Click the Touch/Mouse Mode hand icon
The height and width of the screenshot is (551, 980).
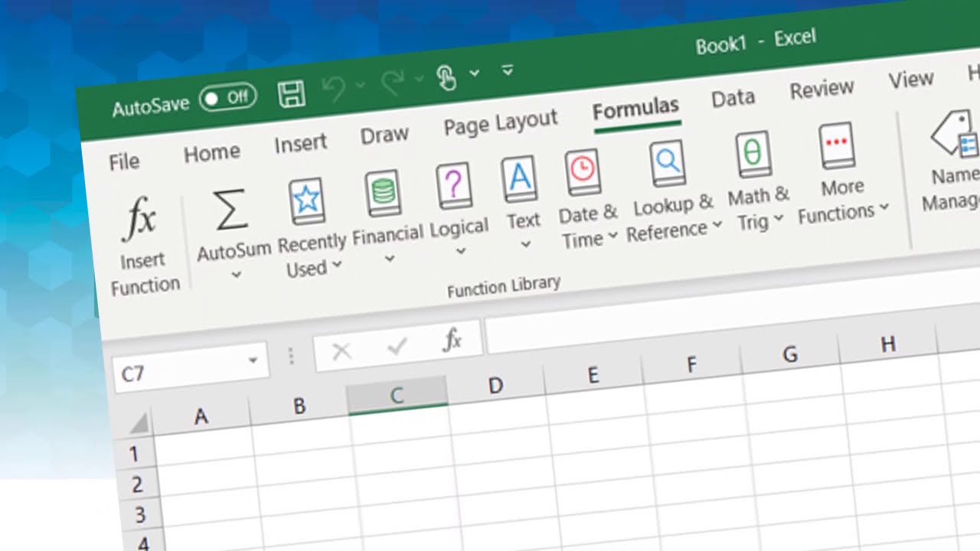[x=446, y=77]
